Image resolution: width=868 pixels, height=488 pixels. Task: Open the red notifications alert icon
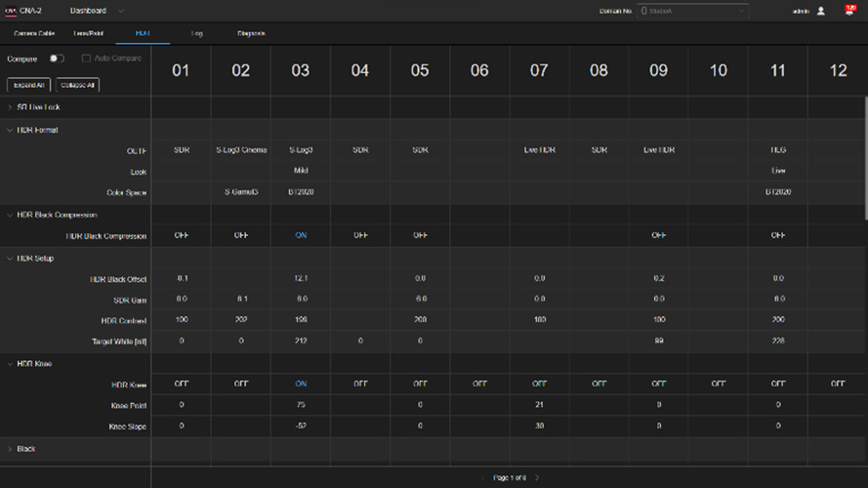point(849,10)
